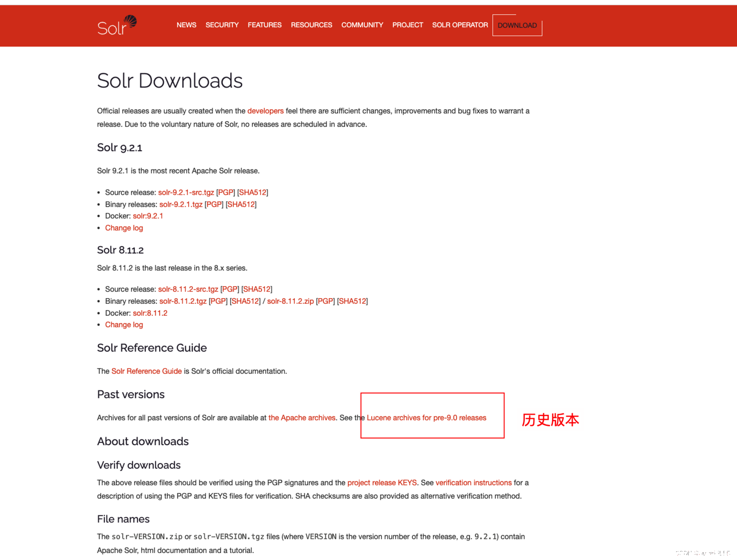
Task: Open SHA512 checksum for solr-9.2.1-src.tgz
Action: click(253, 192)
